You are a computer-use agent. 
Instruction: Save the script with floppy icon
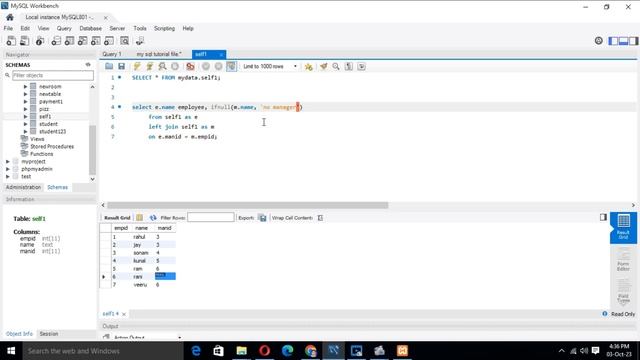(x=121, y=66)
